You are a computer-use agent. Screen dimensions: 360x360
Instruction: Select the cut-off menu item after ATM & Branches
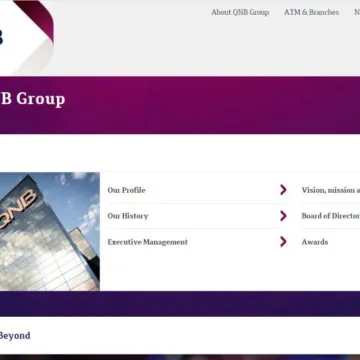[x=357, y=12]
